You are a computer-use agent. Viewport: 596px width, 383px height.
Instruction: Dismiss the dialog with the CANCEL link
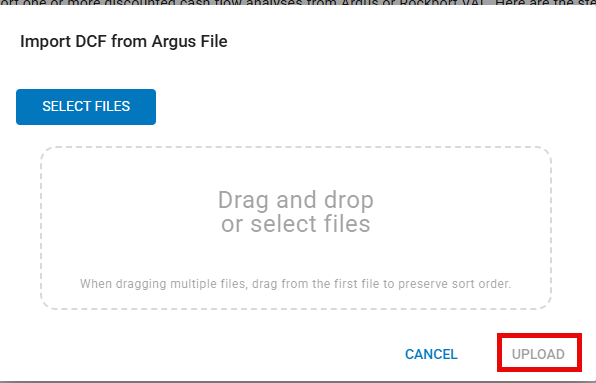tap(431, 354)
